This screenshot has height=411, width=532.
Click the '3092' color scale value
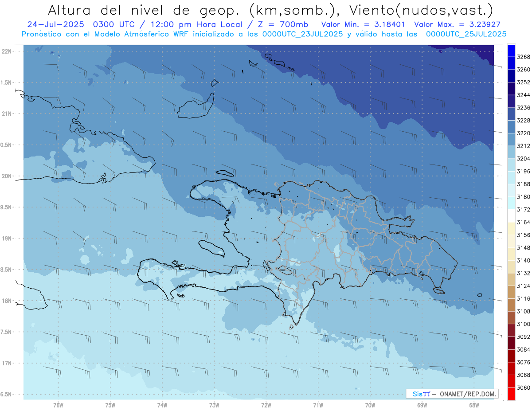(x=524, y=337)
